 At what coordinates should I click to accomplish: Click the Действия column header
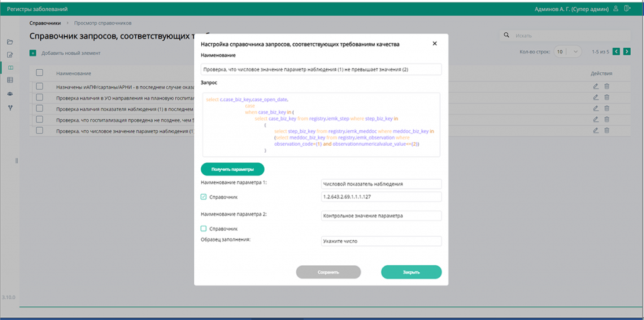[x=601, y=74]
